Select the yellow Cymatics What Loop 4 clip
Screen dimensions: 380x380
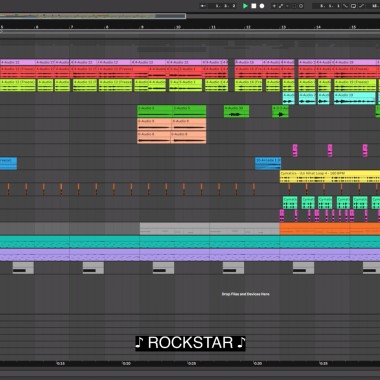click(x=330, y=177)
